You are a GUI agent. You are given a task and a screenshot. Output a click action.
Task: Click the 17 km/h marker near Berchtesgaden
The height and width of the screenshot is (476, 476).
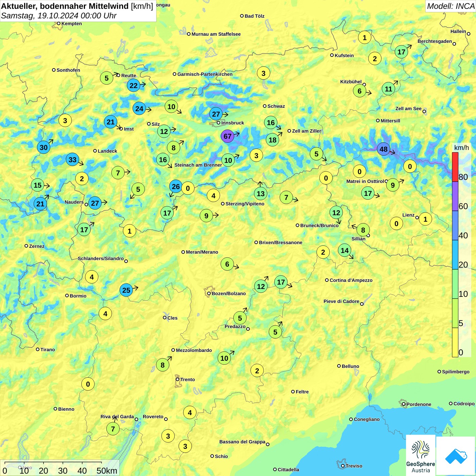401,52
